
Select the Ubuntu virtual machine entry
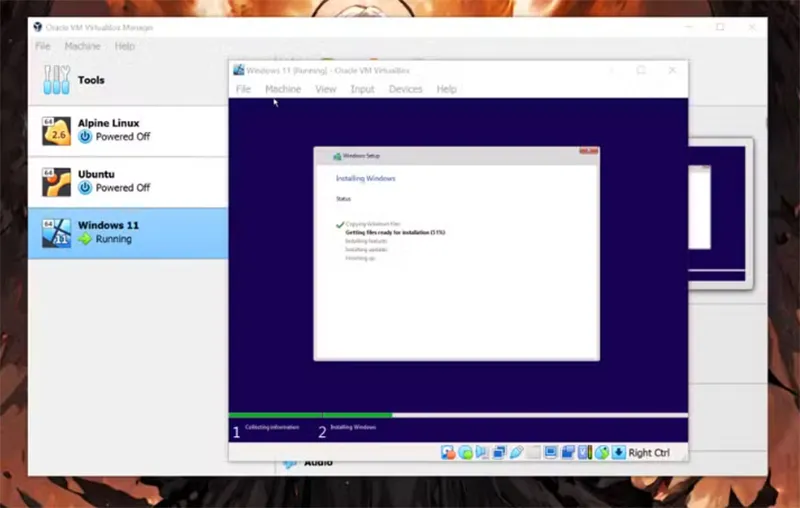tap(128, 182)
